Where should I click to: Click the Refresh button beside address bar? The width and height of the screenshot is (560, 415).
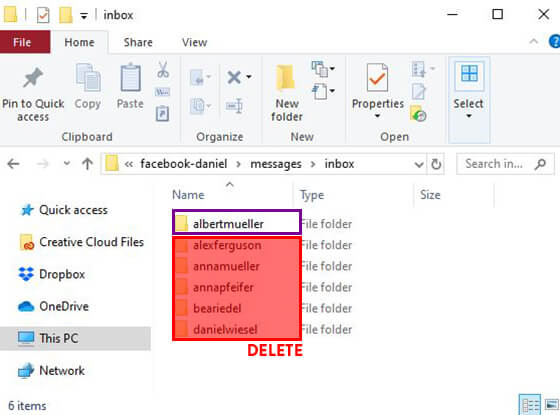click(436, 164)
